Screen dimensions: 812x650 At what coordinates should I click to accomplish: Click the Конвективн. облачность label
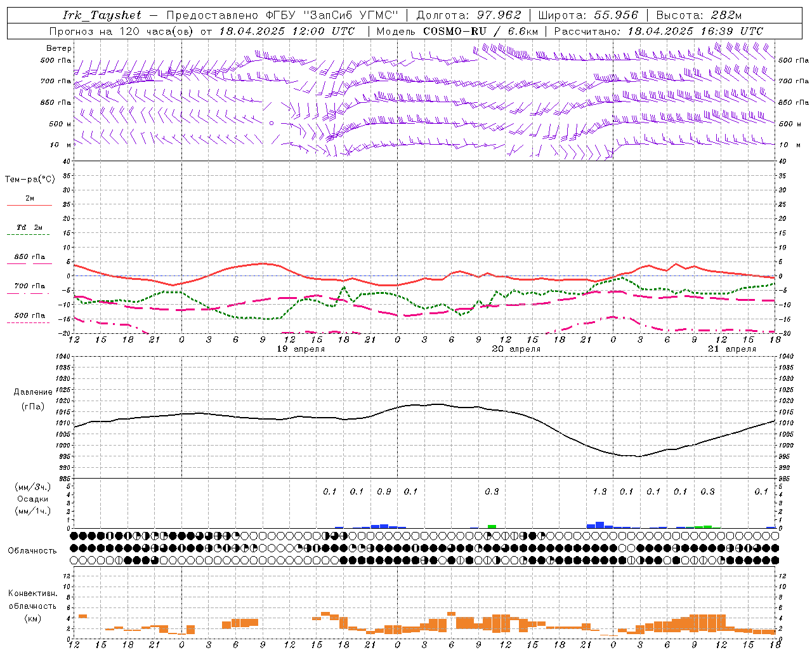coord(32,600)
